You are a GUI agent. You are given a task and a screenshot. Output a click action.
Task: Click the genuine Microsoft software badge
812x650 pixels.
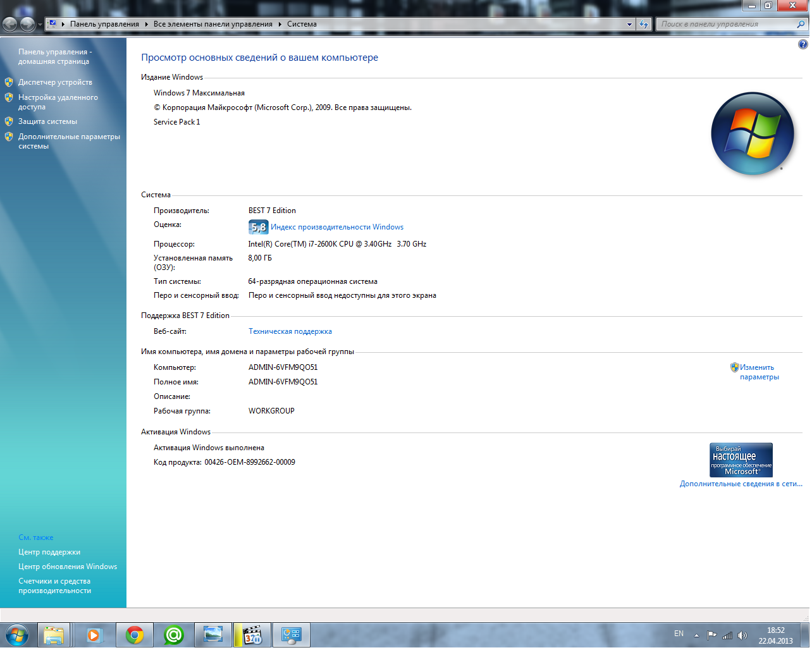(741, 460)
